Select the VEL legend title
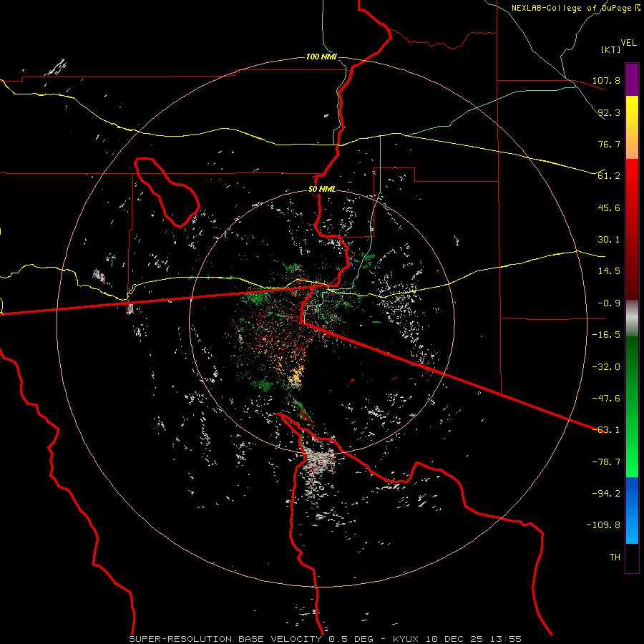Image resolution: width=644 pixels, height=644 pixels. [x=628, y=43]
